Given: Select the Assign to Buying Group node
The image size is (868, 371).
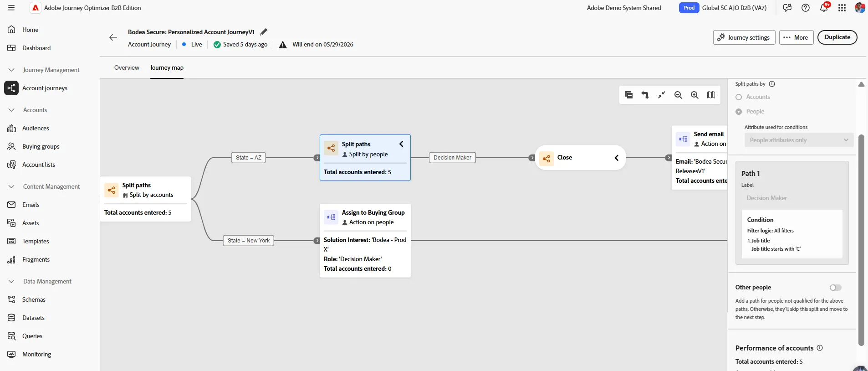Looking at the screenshot, I should 365,241.
